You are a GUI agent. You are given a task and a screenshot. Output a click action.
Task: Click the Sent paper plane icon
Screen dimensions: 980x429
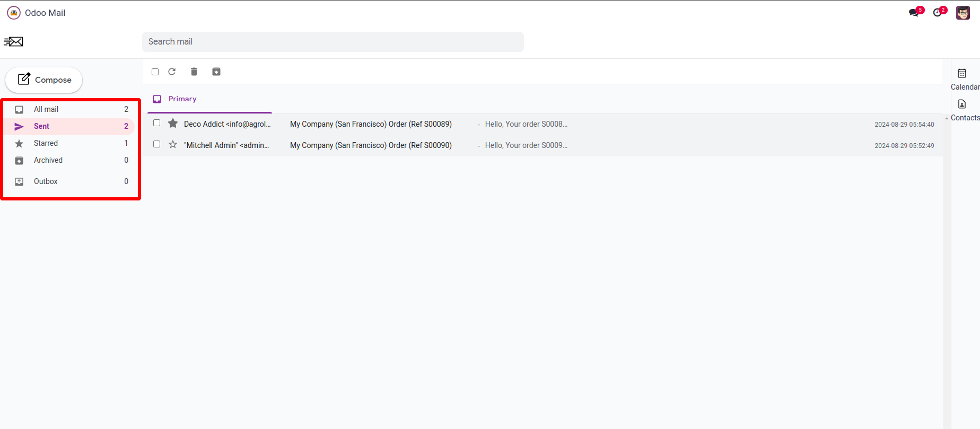[x=19, y=127]
